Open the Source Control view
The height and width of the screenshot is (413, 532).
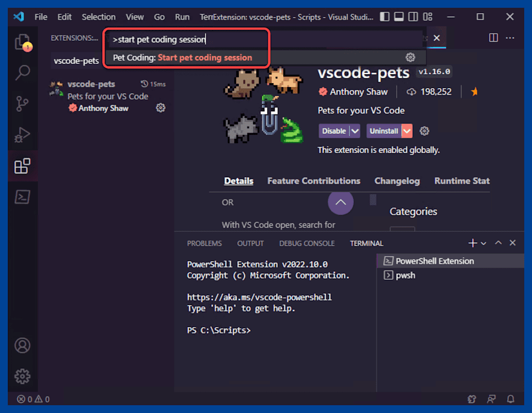pyautogui.click(x=23, y=104)
